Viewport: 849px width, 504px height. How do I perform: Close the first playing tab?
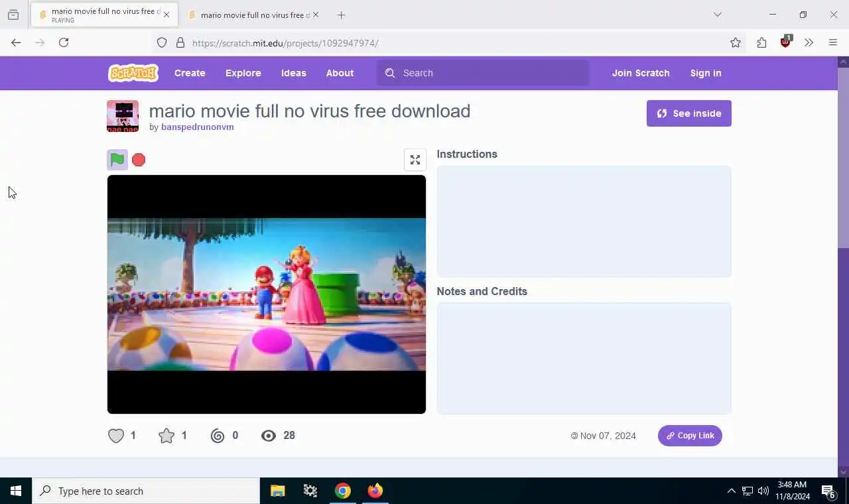pos(166,15)
